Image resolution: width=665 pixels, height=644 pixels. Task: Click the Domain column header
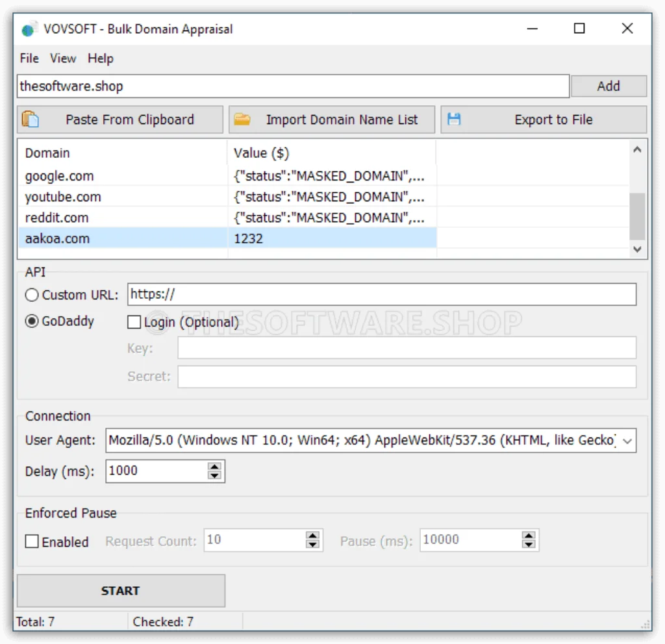(x=123, y=153)
